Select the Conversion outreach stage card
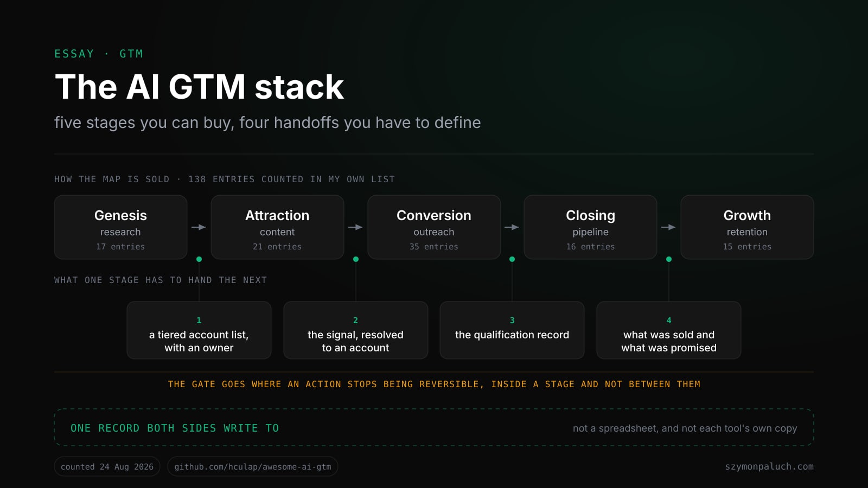 434,227
